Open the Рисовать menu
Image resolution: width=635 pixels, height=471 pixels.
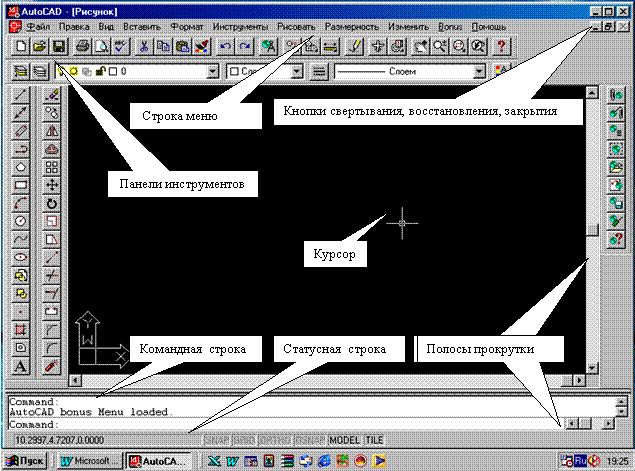coord(296,27)
